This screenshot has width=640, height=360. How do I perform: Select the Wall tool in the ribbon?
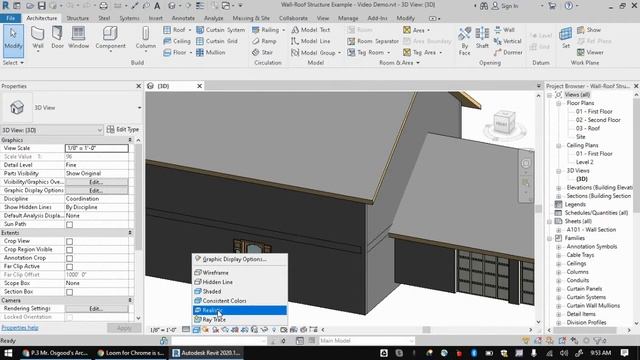[38, 38]
